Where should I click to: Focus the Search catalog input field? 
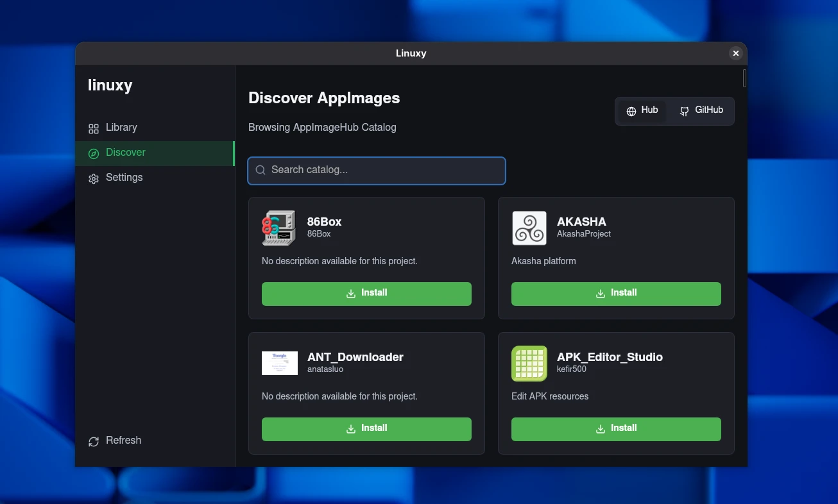pyautogui.click(x=385, y=171)
